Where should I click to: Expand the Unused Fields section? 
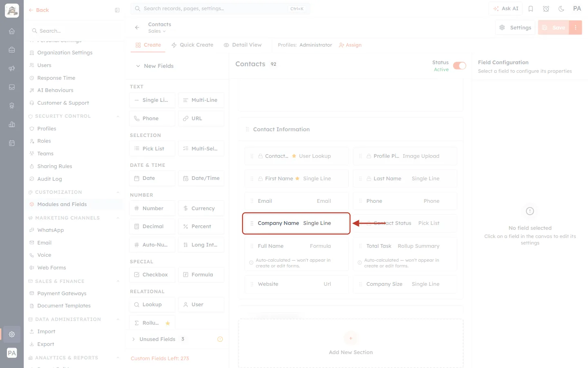[x=134, y=339]
